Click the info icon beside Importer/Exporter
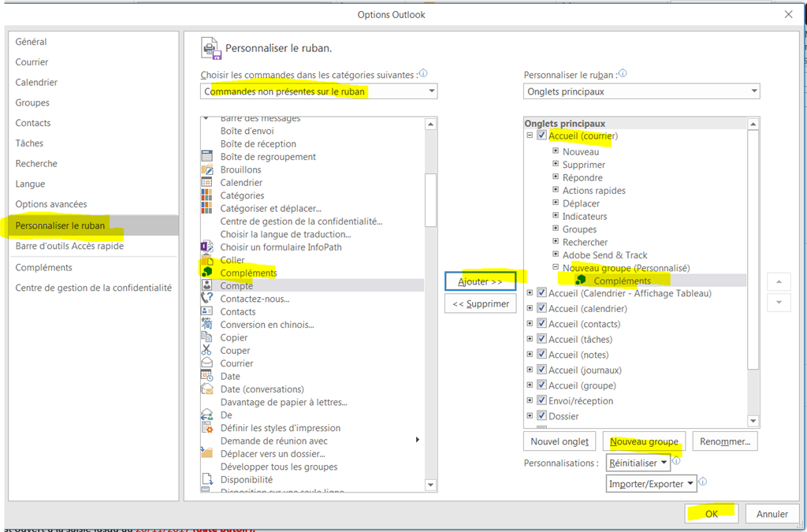 coord(703,482)
